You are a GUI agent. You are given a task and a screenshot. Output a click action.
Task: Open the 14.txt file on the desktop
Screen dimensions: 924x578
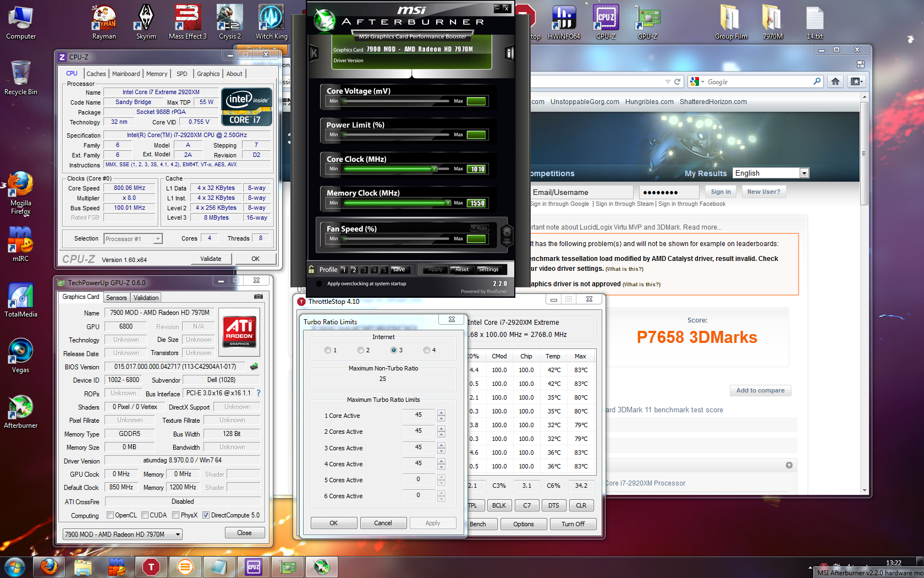[815, 23]
